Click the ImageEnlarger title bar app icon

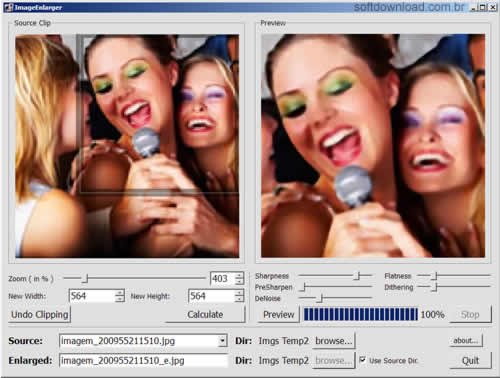8,7
